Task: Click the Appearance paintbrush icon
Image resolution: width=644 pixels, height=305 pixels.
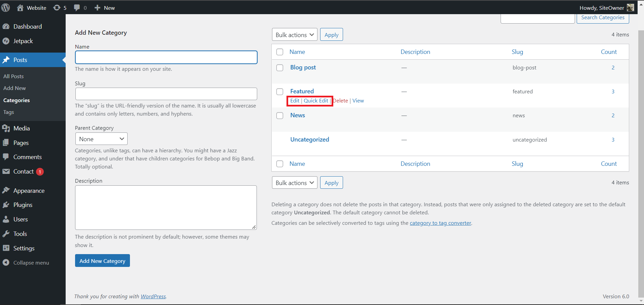Action: (x=7, y=190)
